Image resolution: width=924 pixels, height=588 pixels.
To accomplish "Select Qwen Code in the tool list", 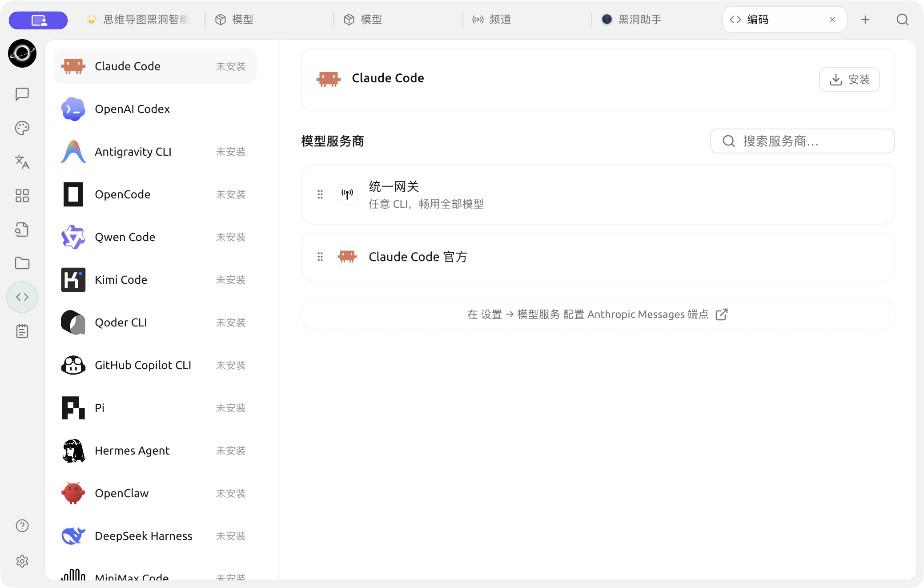I will coord(155,237).
